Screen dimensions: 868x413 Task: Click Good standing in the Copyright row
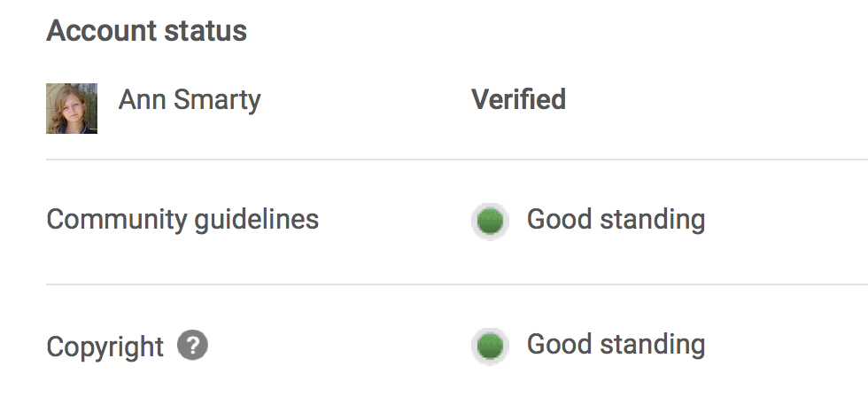(616, 346)
